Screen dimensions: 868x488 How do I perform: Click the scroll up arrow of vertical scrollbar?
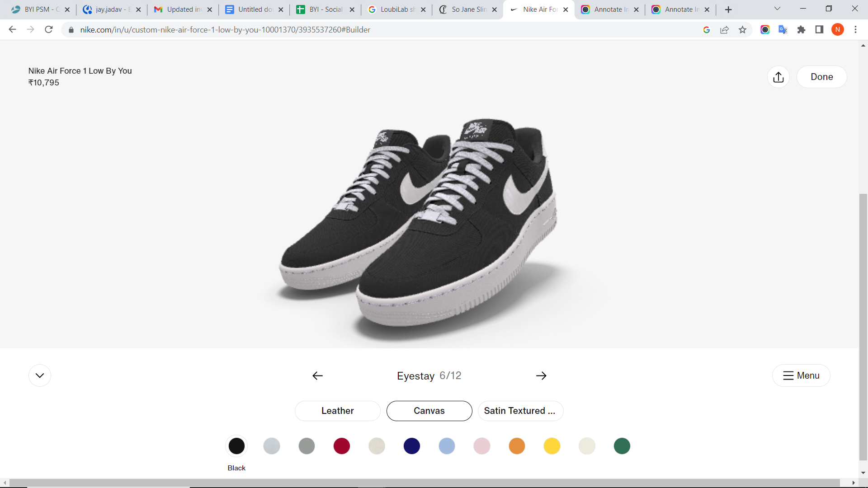pyautogui.click(x=863, y=46)
